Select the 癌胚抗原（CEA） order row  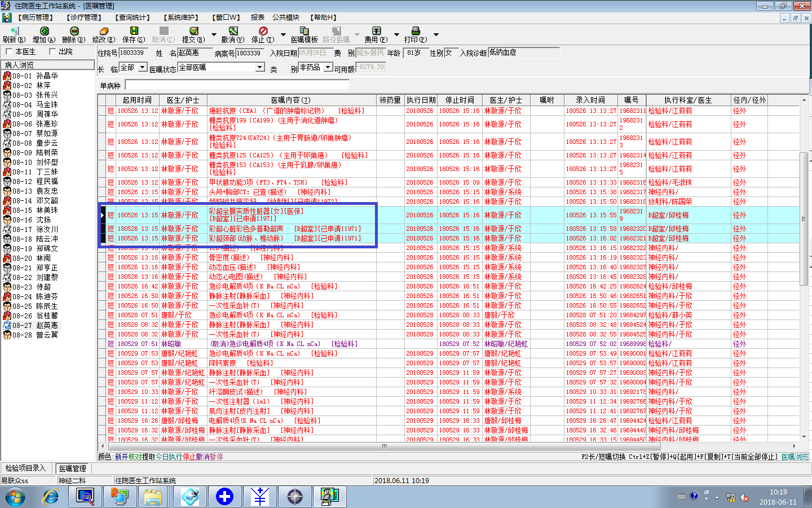(448, 111)
